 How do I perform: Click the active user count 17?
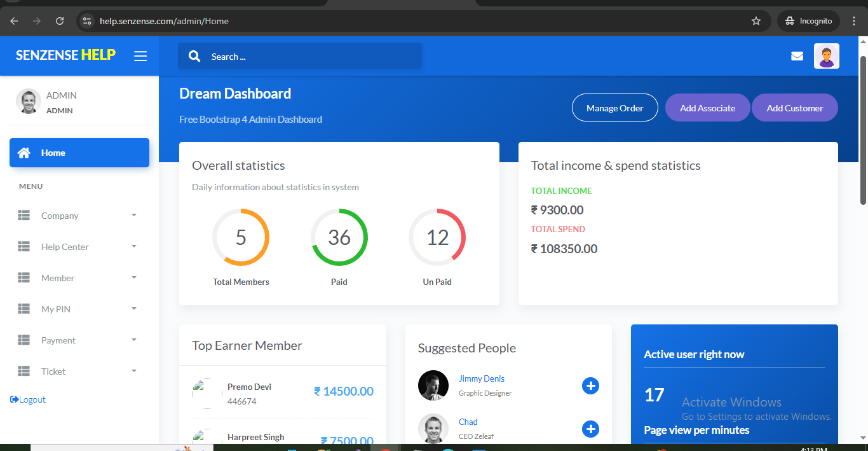(654, 395)
